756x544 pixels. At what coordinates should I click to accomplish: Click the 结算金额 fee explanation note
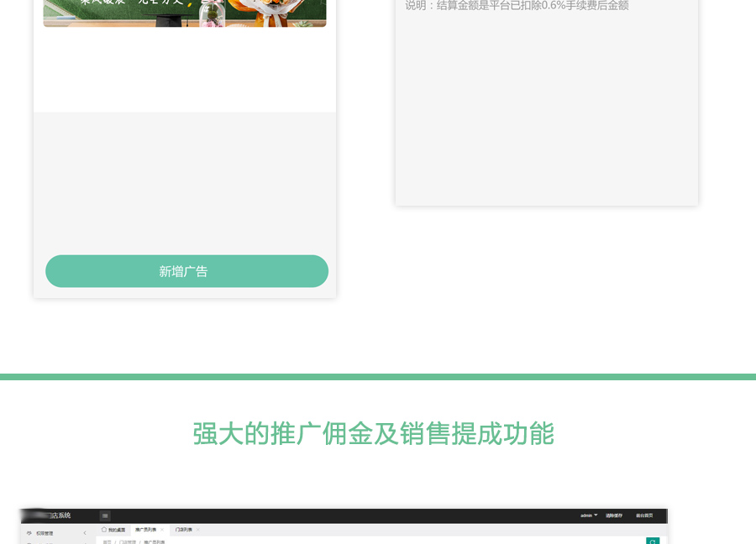(517, 6)
